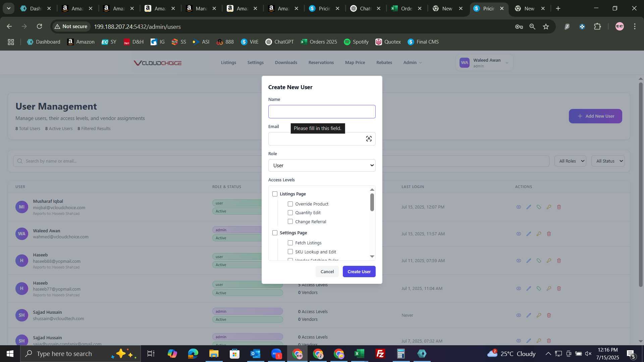Open Rebates in the navigation
644x362 pixels.
pos(384,63)
